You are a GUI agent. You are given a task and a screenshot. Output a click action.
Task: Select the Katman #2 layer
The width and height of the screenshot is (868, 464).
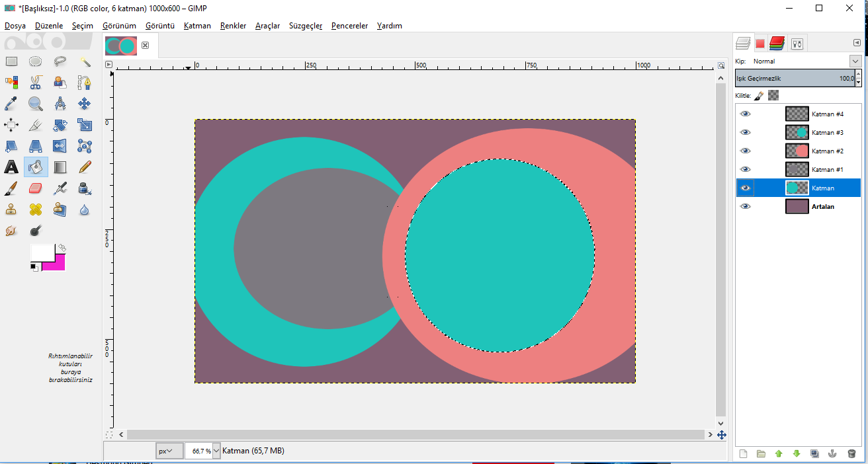coord(827,151)
